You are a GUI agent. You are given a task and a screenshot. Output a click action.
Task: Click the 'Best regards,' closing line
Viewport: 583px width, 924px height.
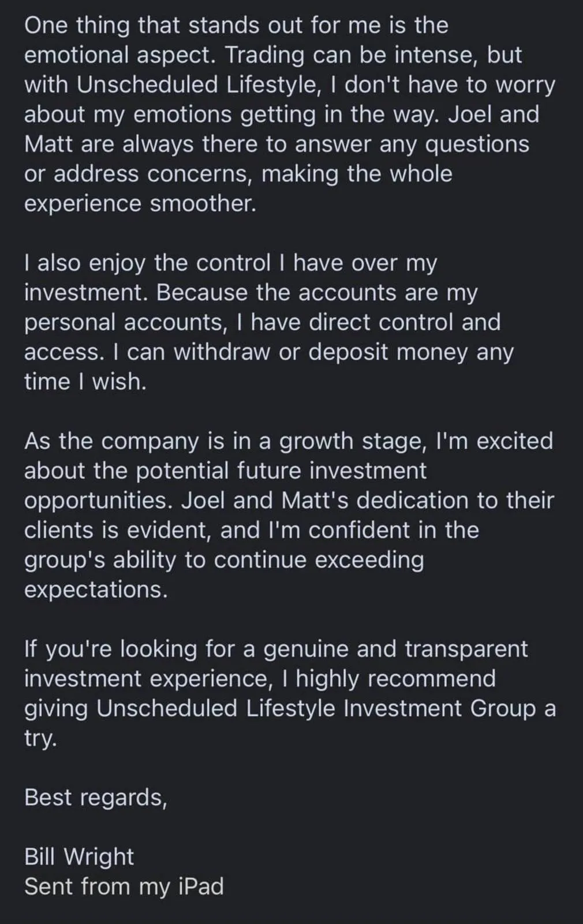[x=96, y=798]
